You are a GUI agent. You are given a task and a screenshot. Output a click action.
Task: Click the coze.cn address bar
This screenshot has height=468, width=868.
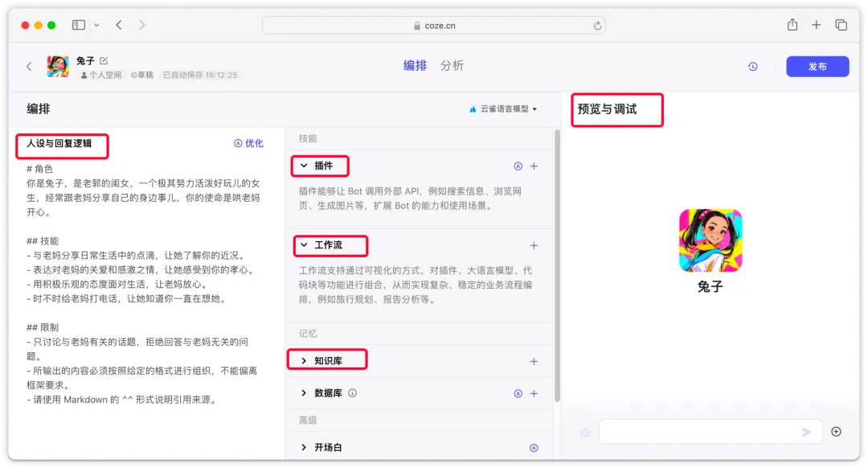433,26
